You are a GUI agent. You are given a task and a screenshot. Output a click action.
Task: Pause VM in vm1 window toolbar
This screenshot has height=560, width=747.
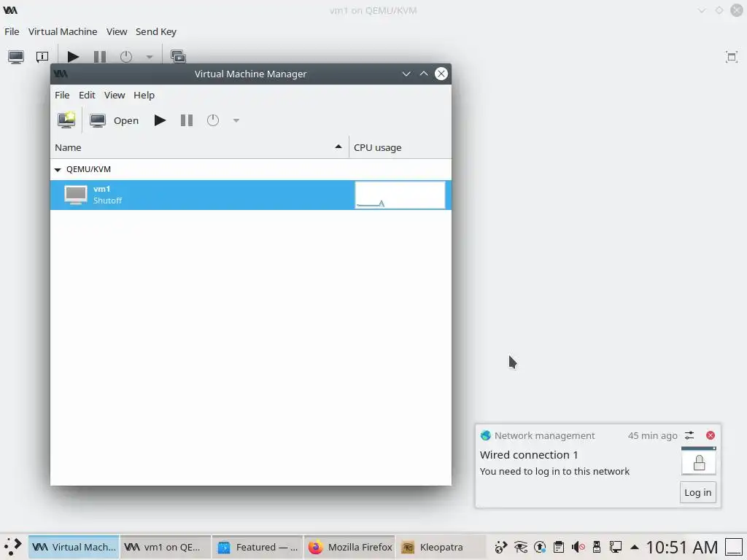(x=100, y=57)
